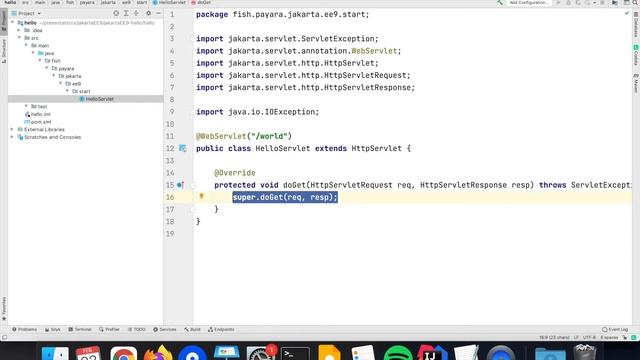
Task: Click doGet breadcrumb in navigation bar
Action: (x=201, y=2)
